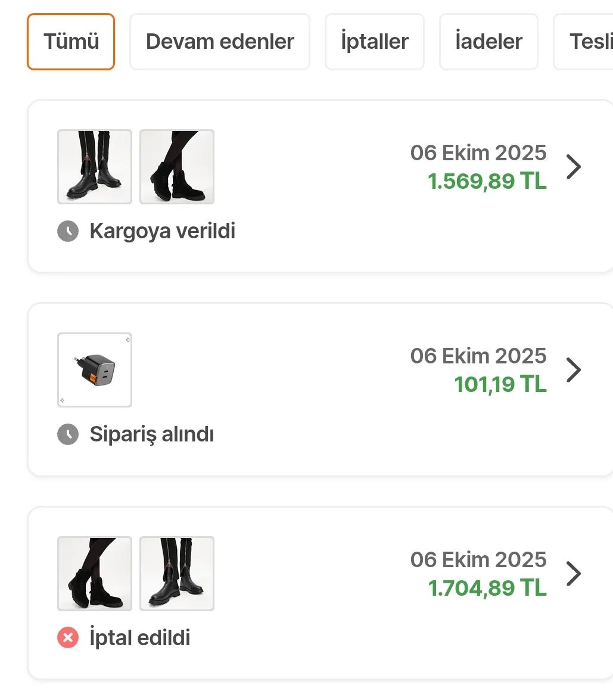Viewport: 613px width, 700px height.
Task: Click the red cancelled icon beside İptal edildi
Action: coord(68,639)
